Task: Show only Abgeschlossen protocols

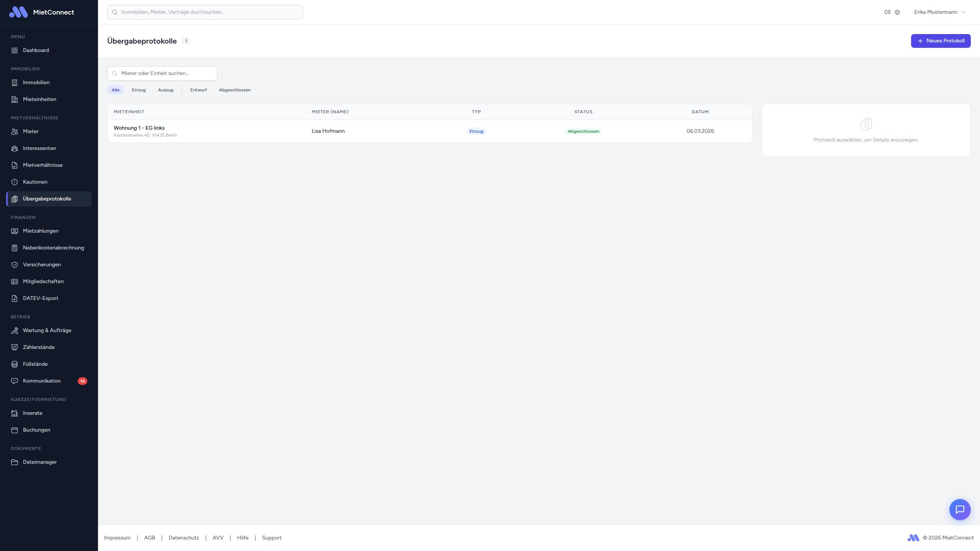Action: pos(235,90)
